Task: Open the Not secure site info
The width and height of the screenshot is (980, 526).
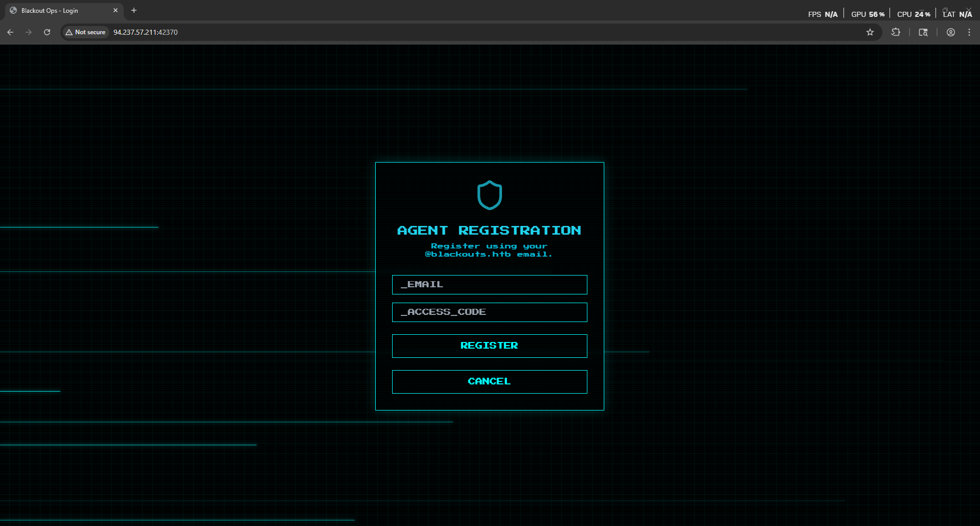Action: [85, 32]
